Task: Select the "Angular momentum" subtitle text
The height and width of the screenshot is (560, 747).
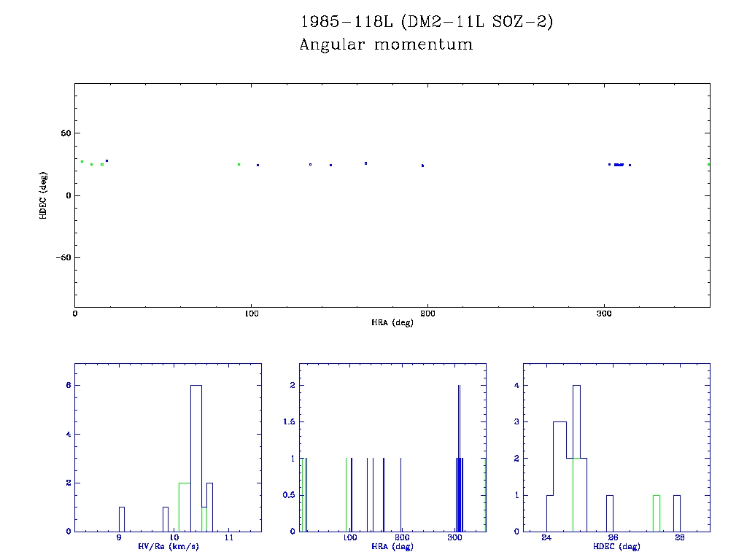Action: (386, 45)
